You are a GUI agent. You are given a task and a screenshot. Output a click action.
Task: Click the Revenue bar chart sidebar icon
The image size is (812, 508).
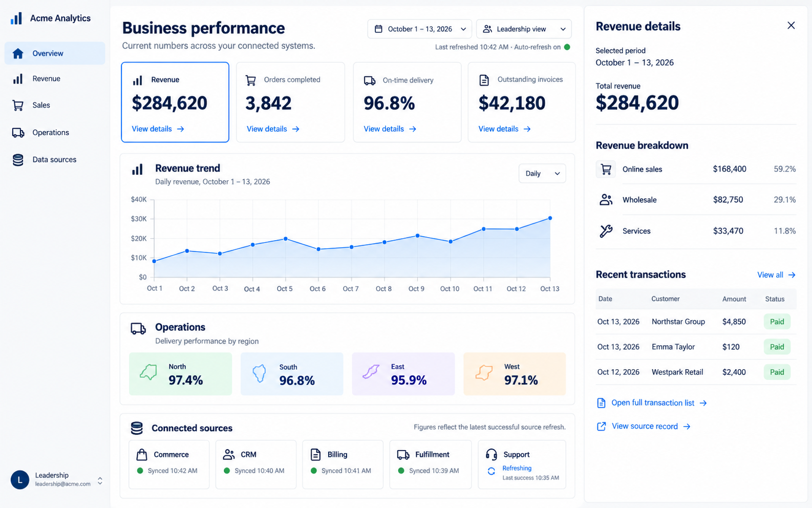coord(18,79)
